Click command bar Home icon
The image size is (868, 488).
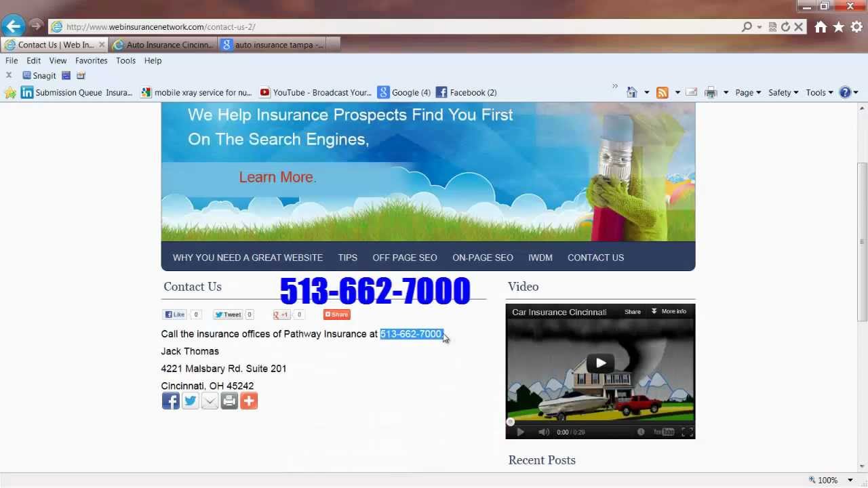(x=632, y=92)
